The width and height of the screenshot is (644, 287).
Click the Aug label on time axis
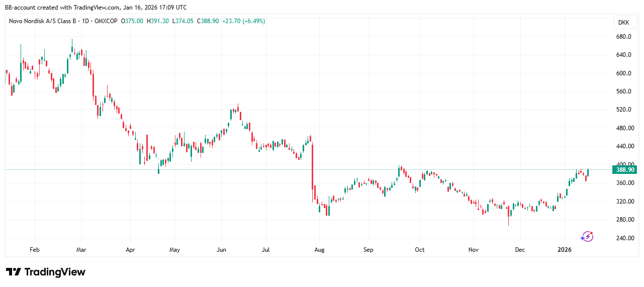point(318,249)
